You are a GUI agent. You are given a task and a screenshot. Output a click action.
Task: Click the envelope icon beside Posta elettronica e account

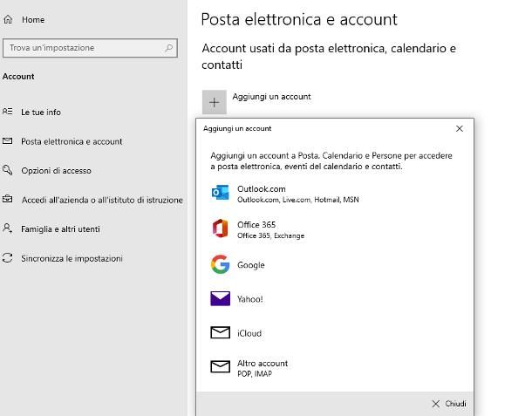(8, 140)
